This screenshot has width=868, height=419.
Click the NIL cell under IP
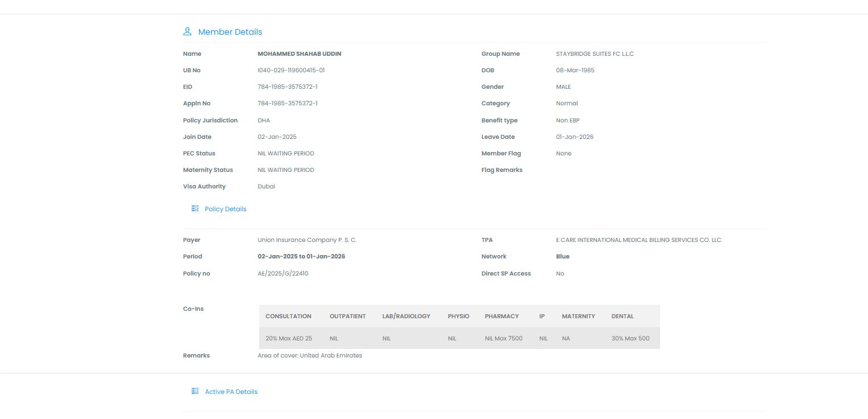[543, 338]
